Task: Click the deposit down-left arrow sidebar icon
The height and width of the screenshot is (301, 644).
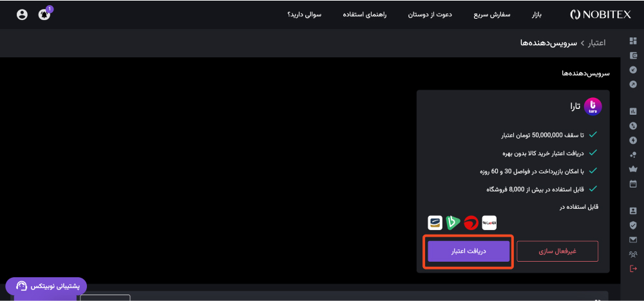Action: pos(633,70)
